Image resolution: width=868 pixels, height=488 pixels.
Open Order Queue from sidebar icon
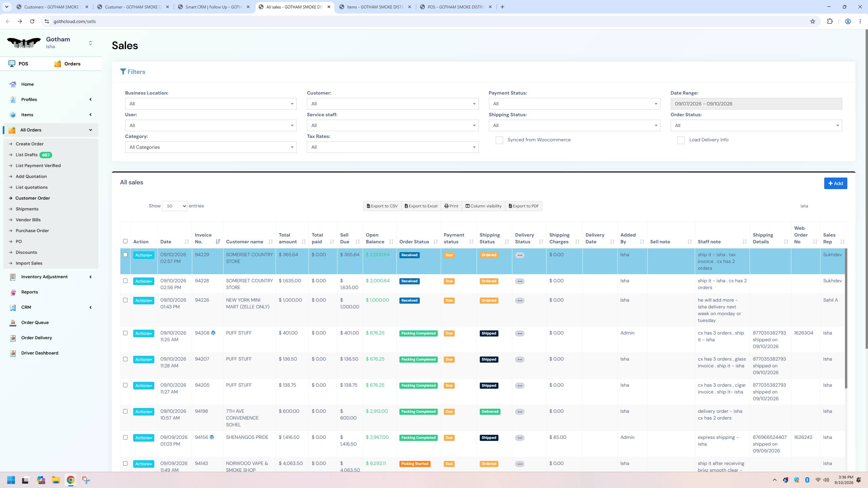point(13,323)
